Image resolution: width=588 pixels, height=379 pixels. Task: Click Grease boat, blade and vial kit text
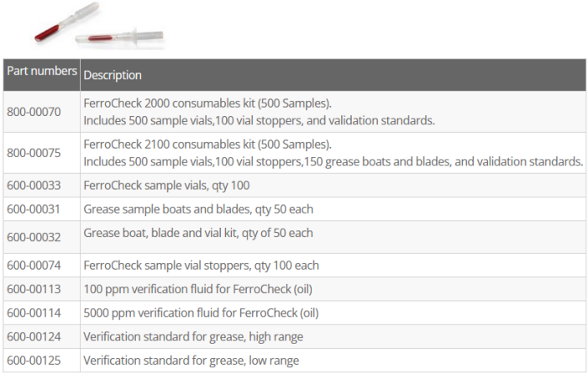(x=198, y=233)
